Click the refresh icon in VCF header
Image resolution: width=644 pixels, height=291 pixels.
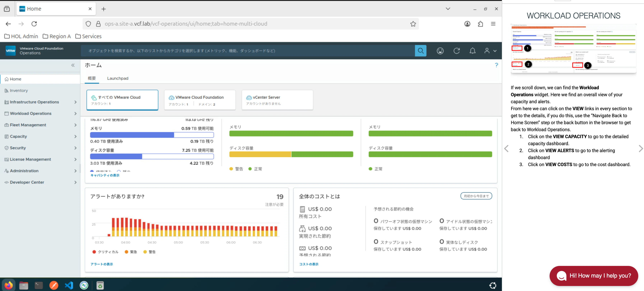point(456,51)
